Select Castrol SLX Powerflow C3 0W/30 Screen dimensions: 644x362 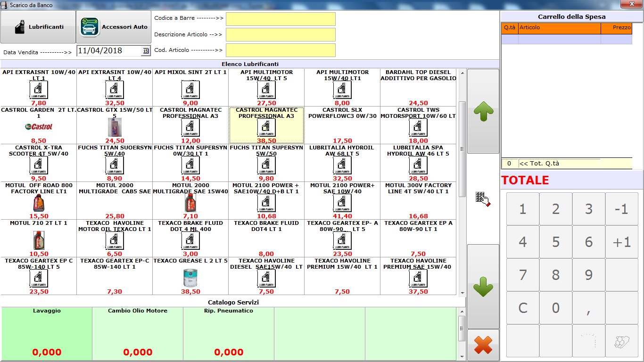[x=342, y=125]
